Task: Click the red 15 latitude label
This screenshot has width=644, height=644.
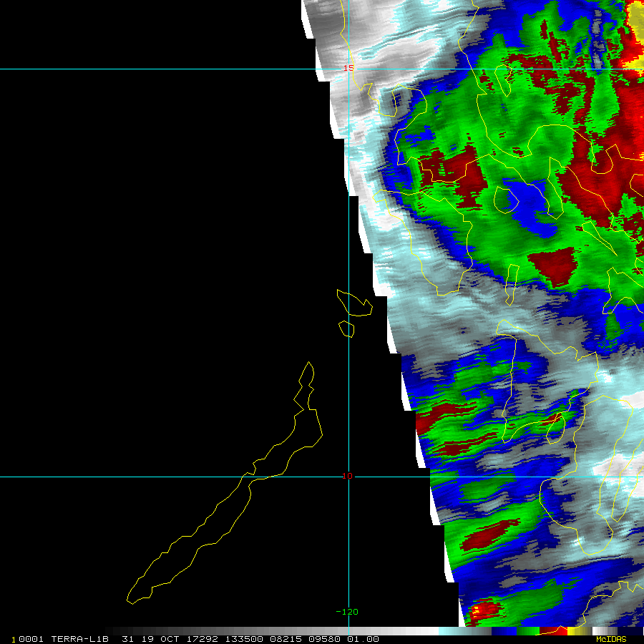Action: (x=348, y=68)
